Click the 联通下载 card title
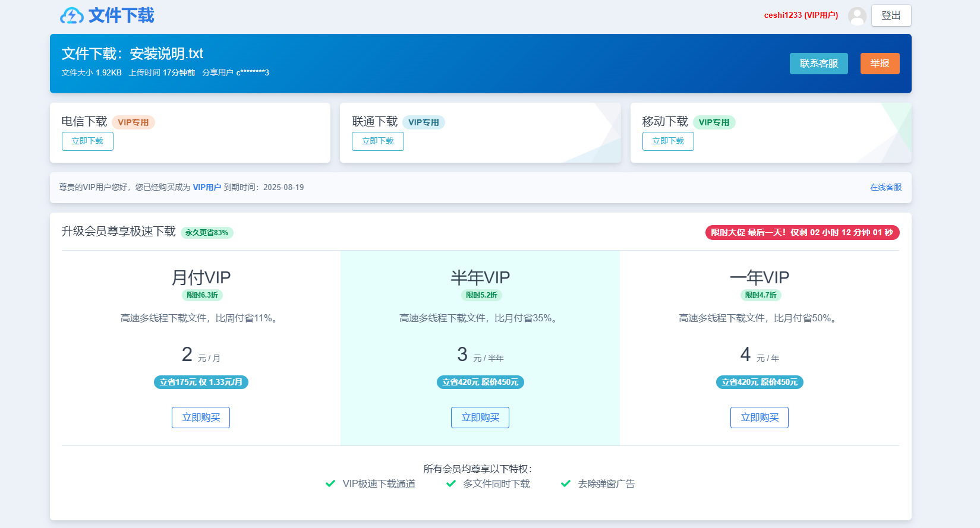The height and width of the screenshot is (528, 980). (x=374, y=121)
